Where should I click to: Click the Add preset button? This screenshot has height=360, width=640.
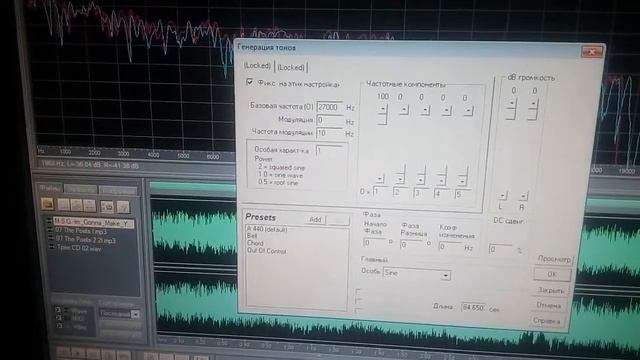click(315, 220)
